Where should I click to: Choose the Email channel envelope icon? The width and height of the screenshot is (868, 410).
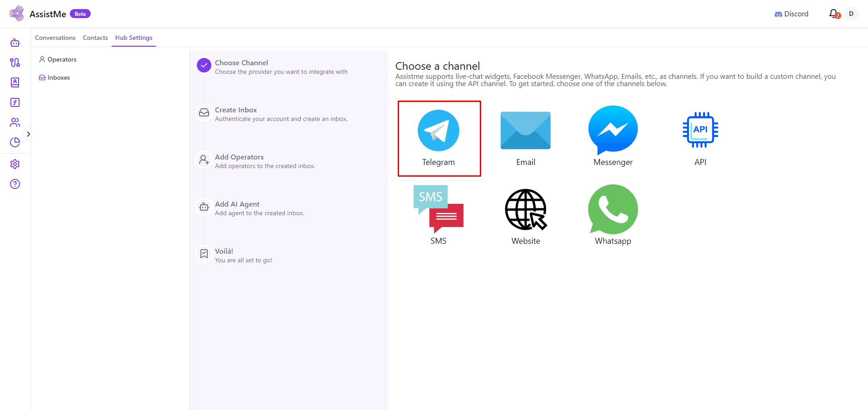pos(526,130)
